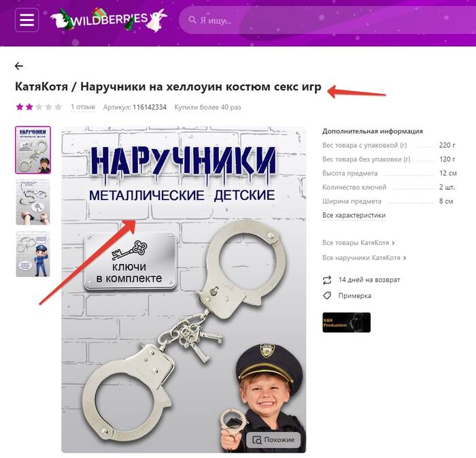
Task: Open 'Все наручники КатяКотя' link
Action: coord(364,257)
